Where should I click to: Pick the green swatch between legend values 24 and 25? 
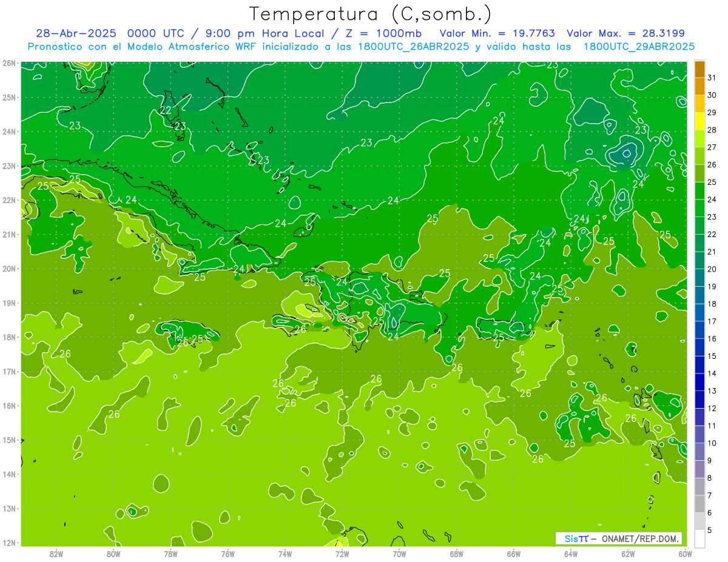pyautogui.click(x=699, y=191)
